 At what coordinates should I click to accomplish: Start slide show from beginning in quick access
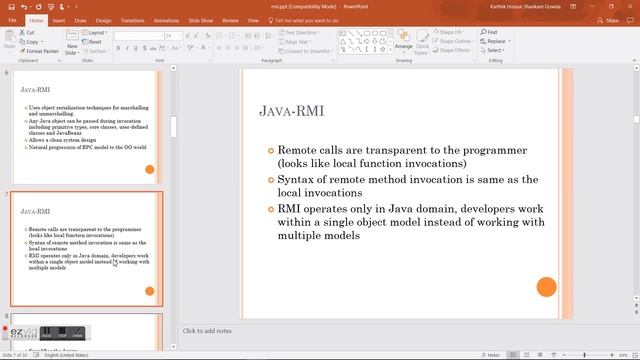[x=51, y=7]
